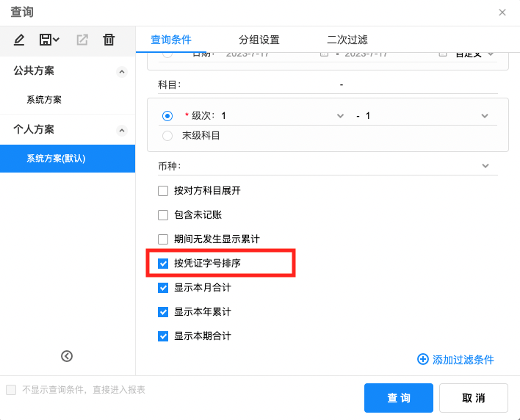Click the share/export scheme icon
The width and height of the screenshot is (520, 420).
pyautogui.click(x=82, y=40)
